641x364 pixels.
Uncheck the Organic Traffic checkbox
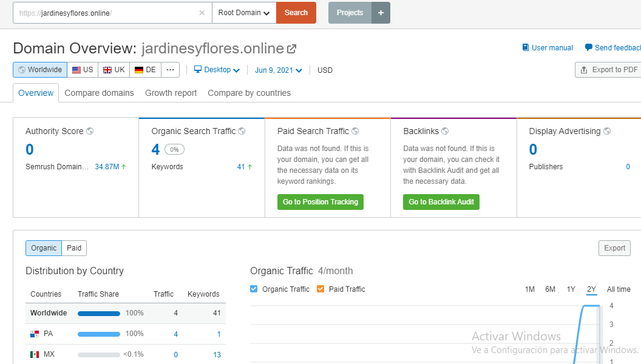254,289
